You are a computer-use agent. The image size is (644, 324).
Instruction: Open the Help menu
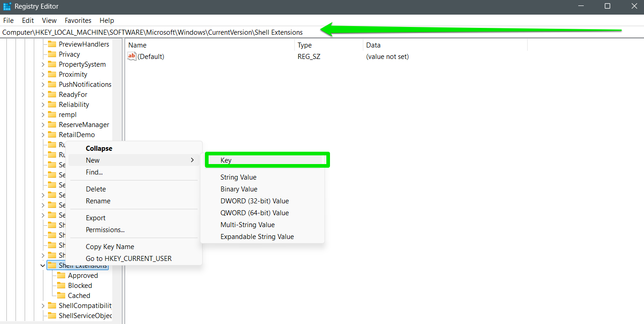click(x=107, y=21)
